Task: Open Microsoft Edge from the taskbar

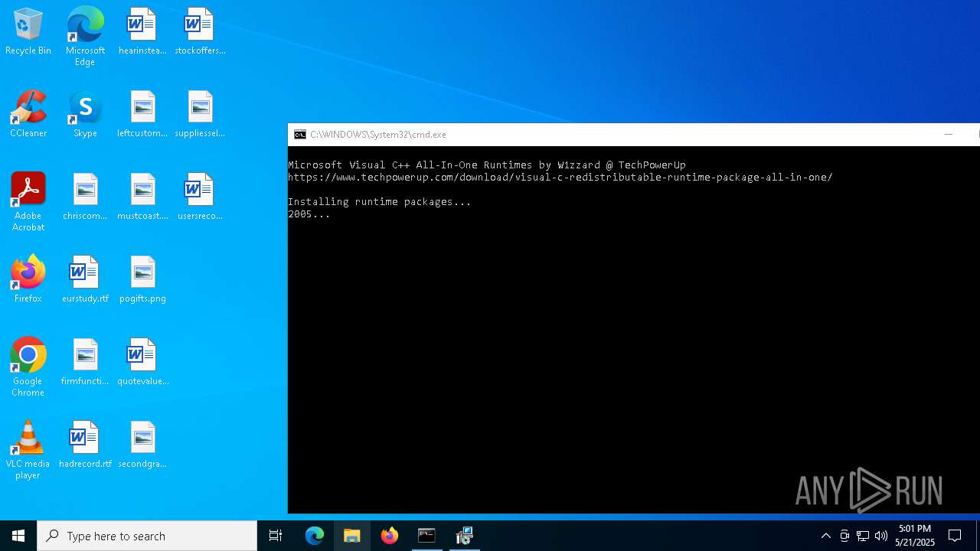Action: (315, 536)
